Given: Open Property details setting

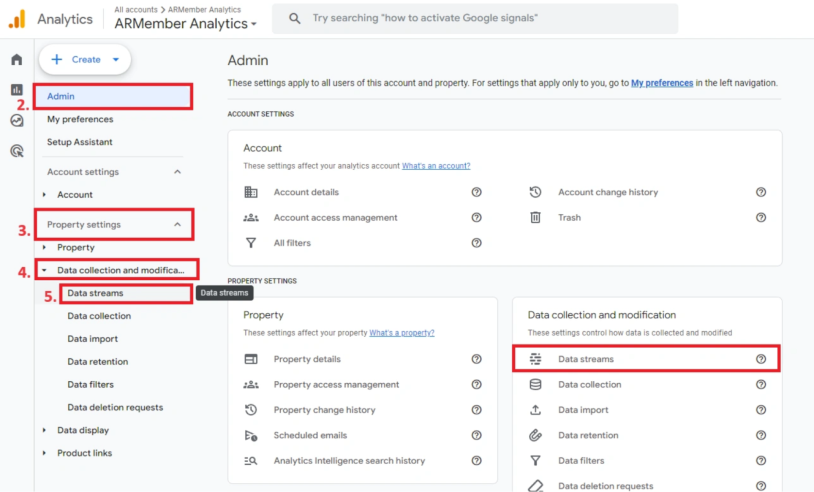Looking at the screenshot, I should [307, 359].
